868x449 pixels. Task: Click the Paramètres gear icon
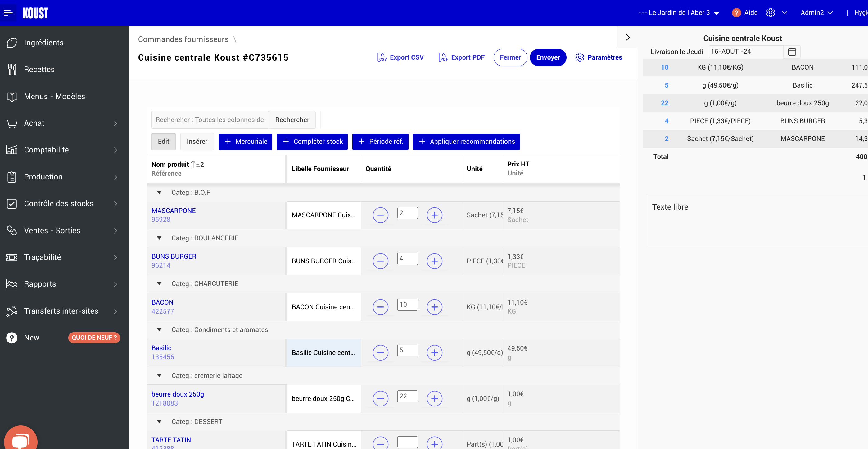pos(580,57)
